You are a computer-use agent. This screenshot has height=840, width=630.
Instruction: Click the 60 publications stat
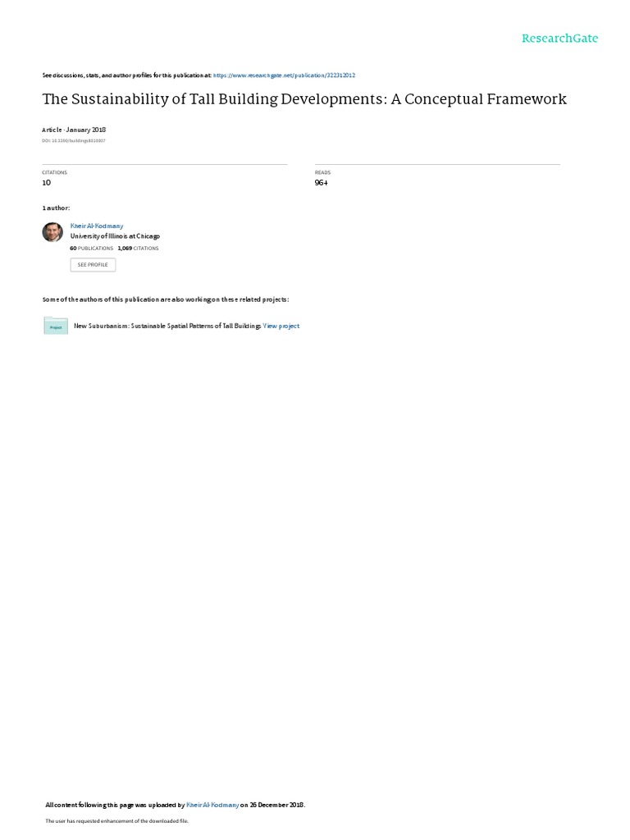[x=92, y=249]
